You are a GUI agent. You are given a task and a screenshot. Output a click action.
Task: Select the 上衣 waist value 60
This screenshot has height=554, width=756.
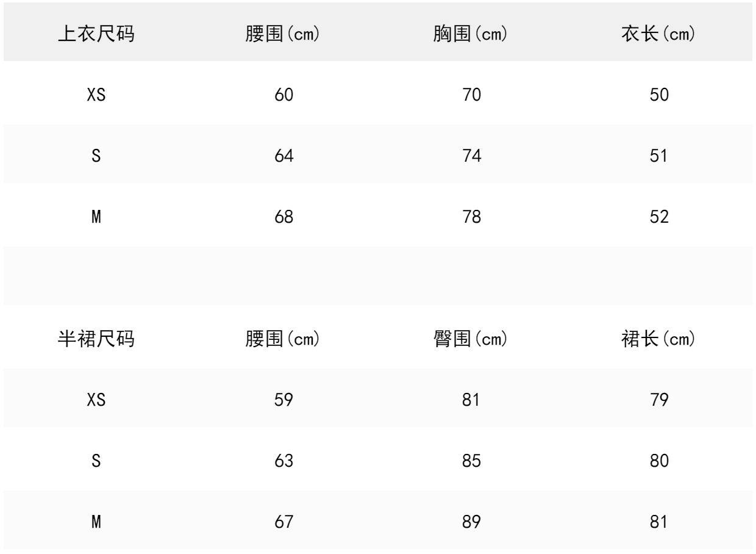pyautogui.click(x=284, y=95)
